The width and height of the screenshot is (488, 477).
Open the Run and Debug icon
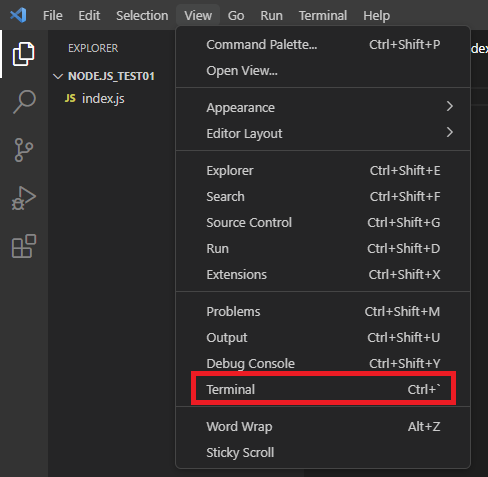coord(24,198)
